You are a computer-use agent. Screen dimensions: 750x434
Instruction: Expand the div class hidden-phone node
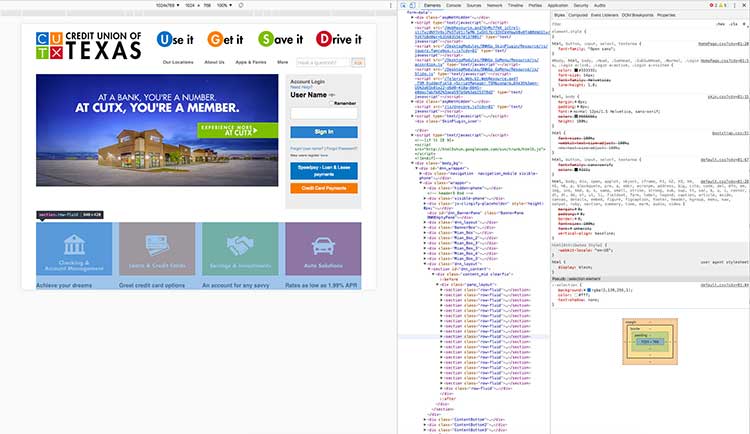pyautogui.click(x=425, y=188)
